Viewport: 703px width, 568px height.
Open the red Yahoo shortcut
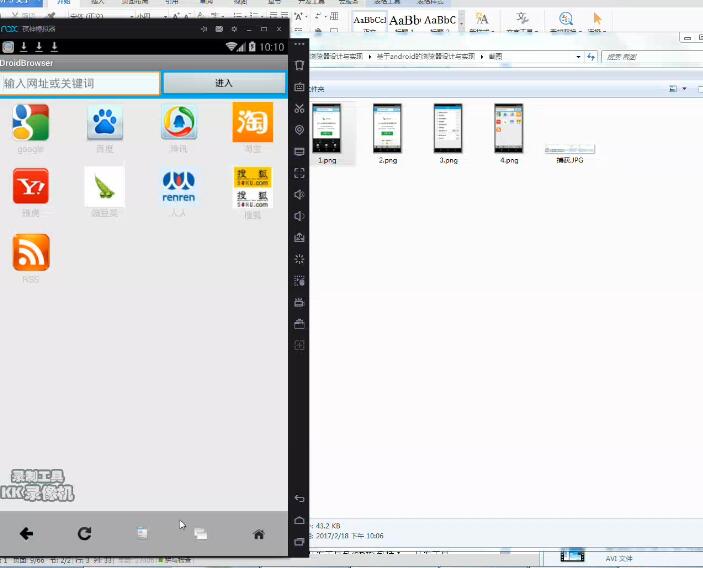coord(30,186)
